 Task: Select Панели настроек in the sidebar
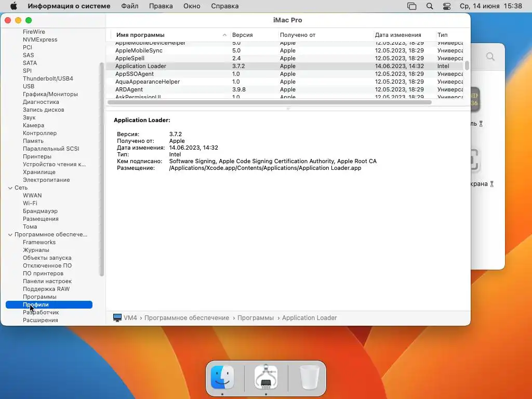(47, 281)
